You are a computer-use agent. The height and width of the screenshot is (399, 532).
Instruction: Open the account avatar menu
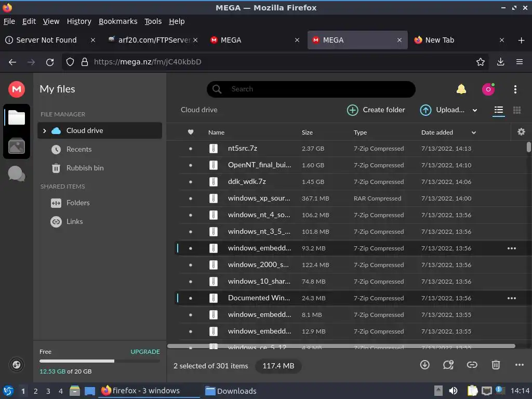pos(488,89)
